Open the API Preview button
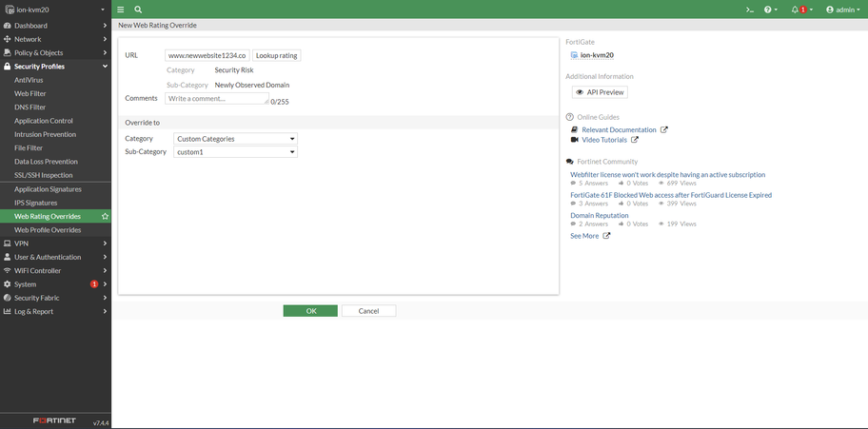 [600, 92]
